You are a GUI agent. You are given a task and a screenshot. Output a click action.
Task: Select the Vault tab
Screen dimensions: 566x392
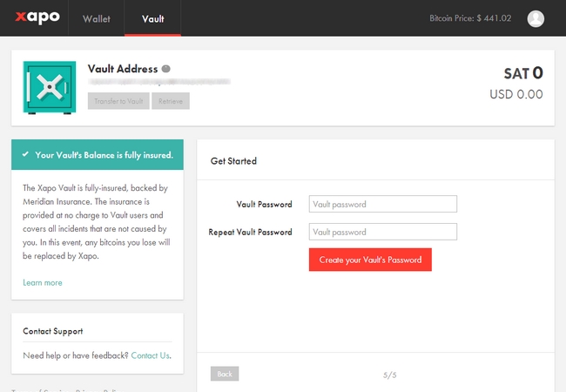[152, 18]
